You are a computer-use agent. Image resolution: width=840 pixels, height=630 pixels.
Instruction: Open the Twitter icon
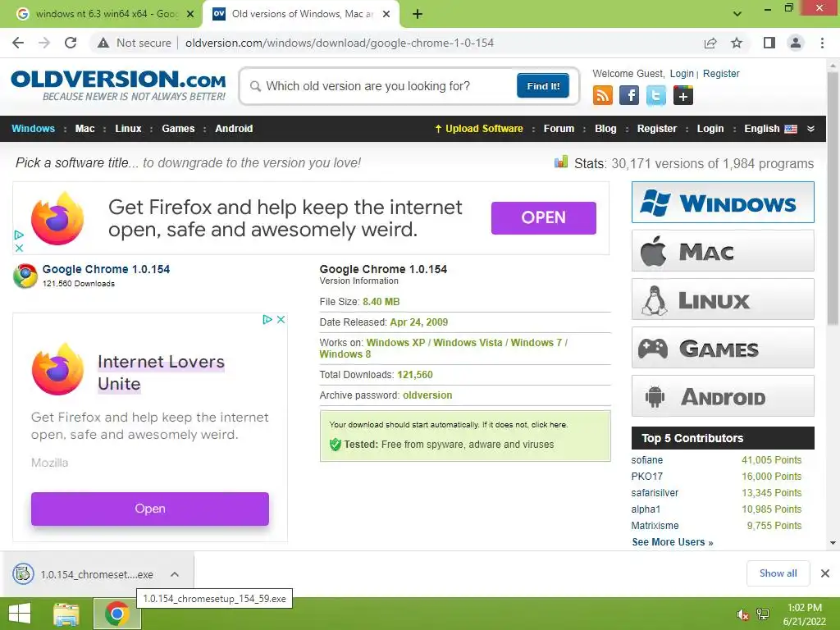click(655, 96)
